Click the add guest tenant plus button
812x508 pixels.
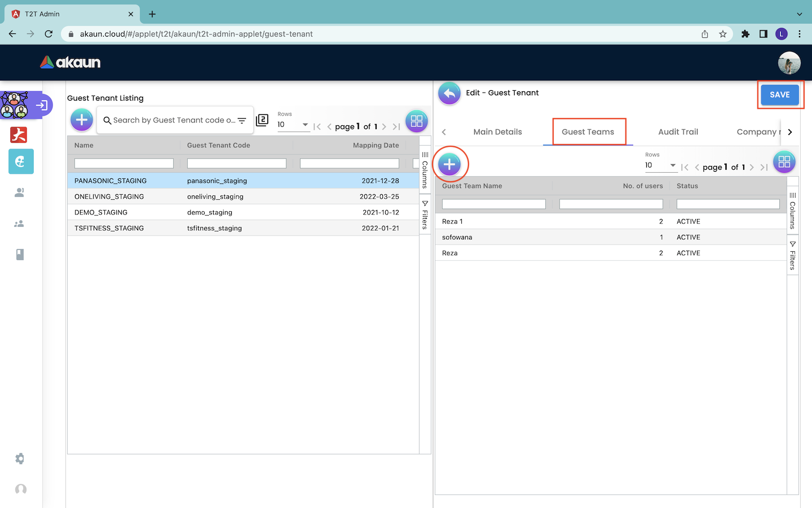(82, 120)
